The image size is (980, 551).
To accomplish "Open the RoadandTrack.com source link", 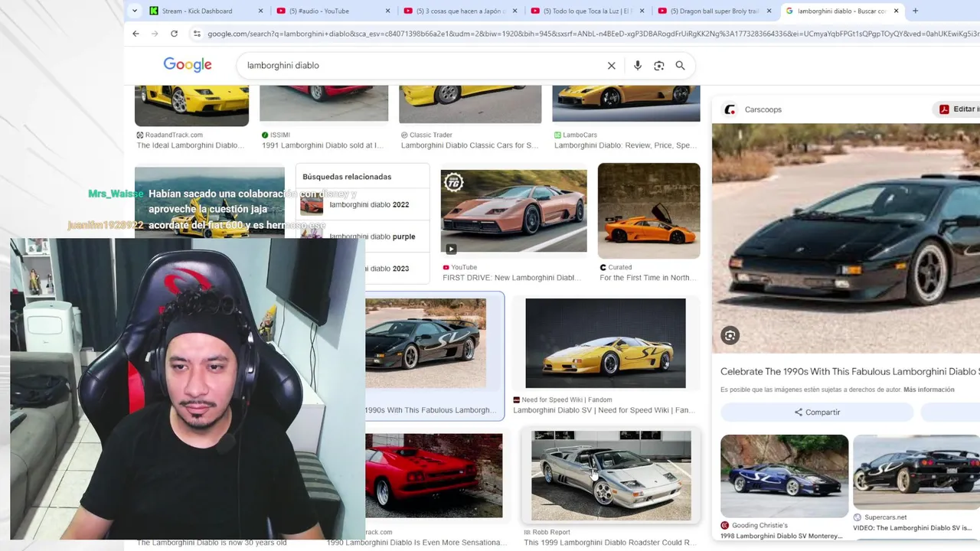I will pos(170,135).
